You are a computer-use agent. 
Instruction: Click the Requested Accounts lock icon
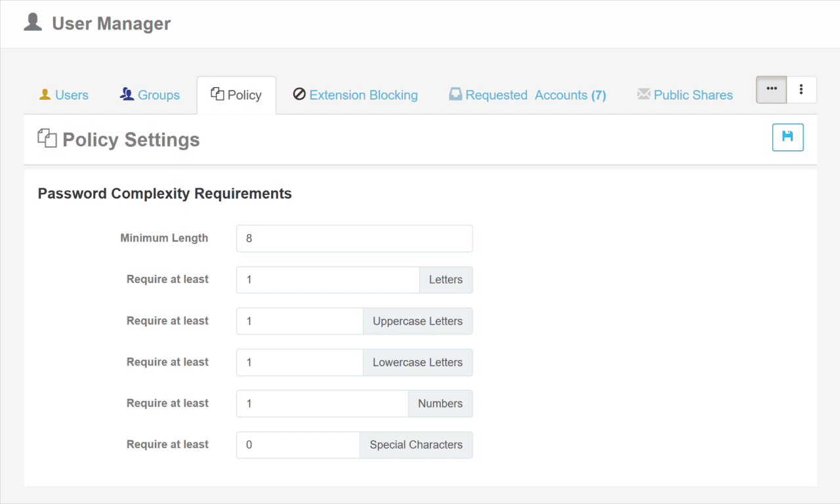click(x=455, y=94)
